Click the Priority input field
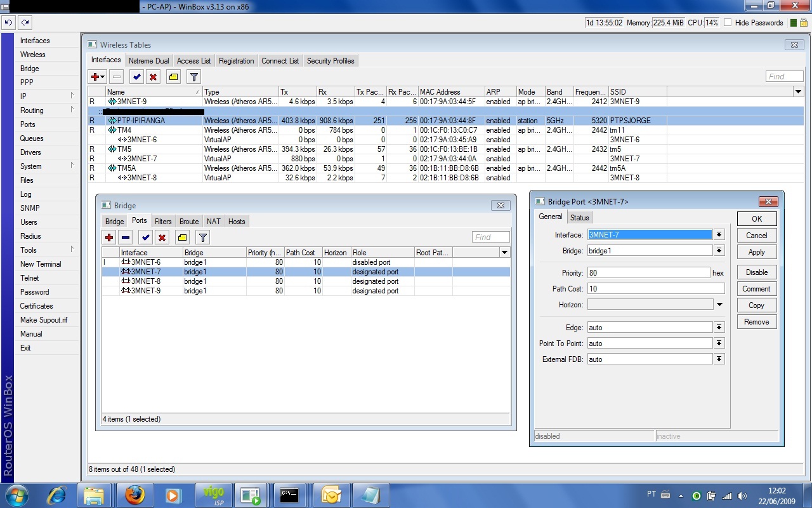The height and width of the screenshot is (508, 812). 648,272
